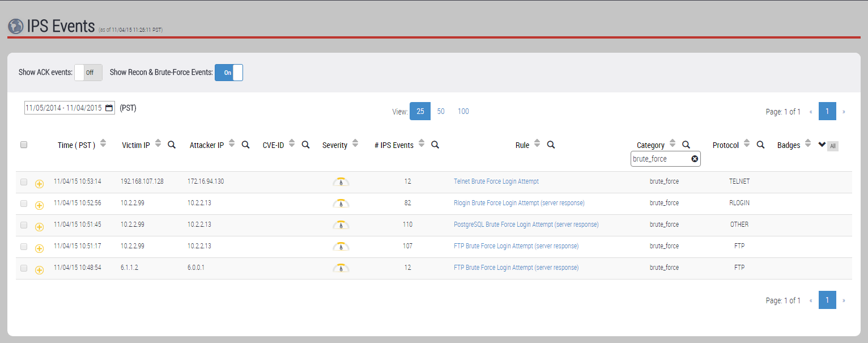The image size is (868, 343).
Task: Search by Victim IP magnifier icon
Action: pyautogui.click(x=172, y=145)
